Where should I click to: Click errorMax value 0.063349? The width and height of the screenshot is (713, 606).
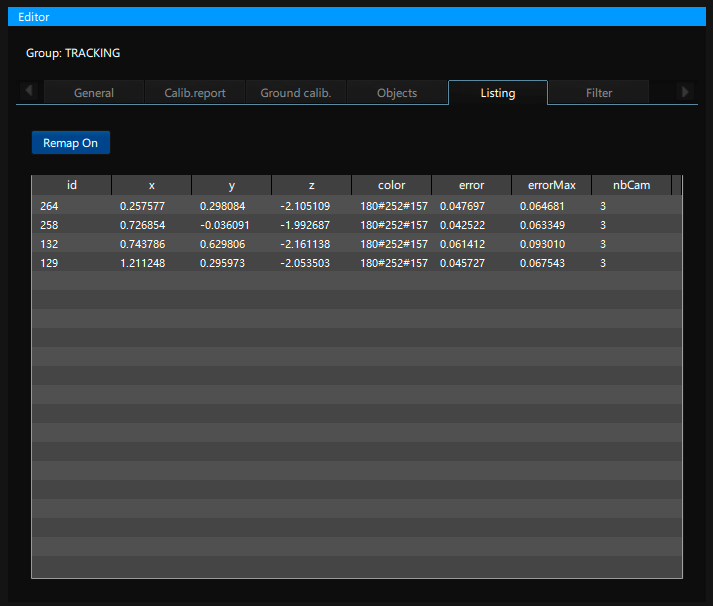(x=542, y=225)
